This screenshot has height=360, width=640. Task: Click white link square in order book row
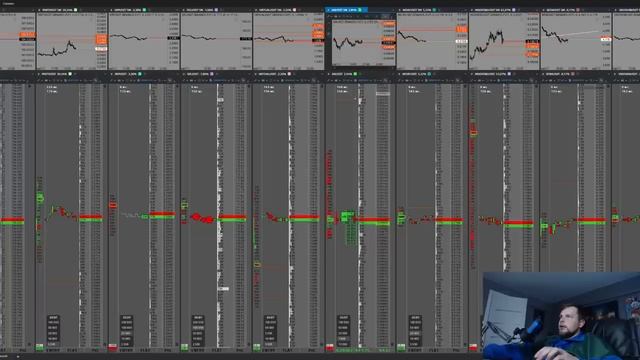tap(70, 74)
